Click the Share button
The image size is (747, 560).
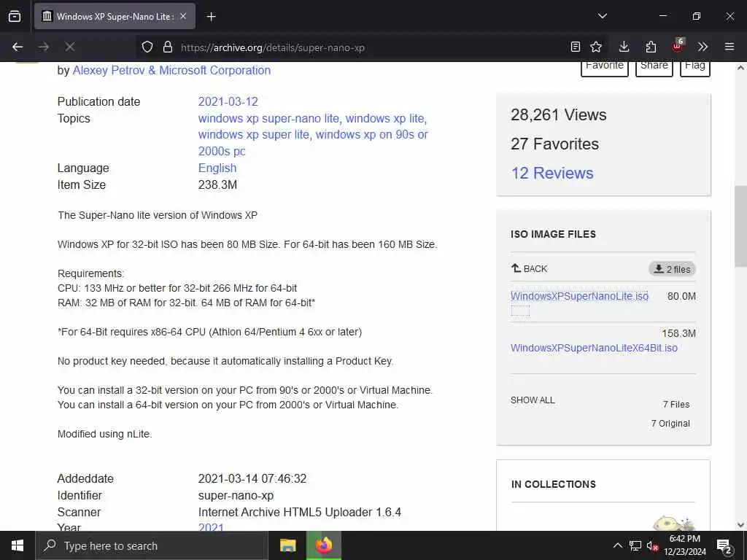point(654,66)
